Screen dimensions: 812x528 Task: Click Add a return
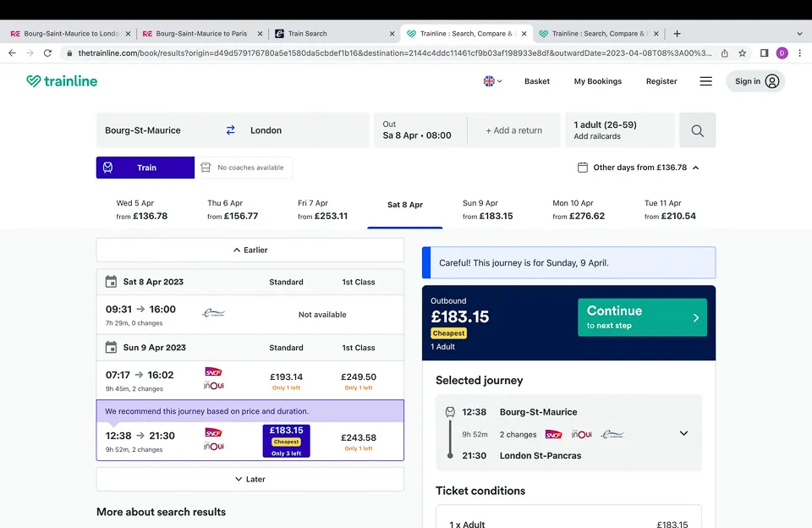click(x=513, y=130)
